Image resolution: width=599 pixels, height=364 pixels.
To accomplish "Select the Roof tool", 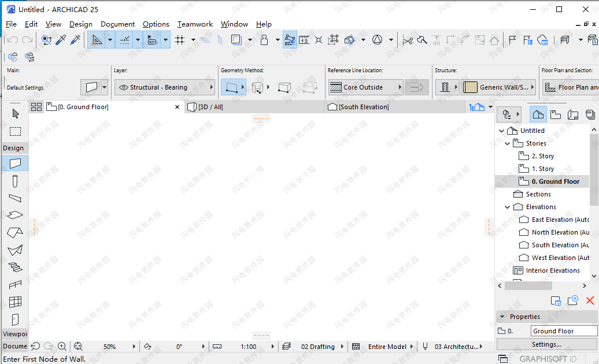I will click(x=15, y=232).
